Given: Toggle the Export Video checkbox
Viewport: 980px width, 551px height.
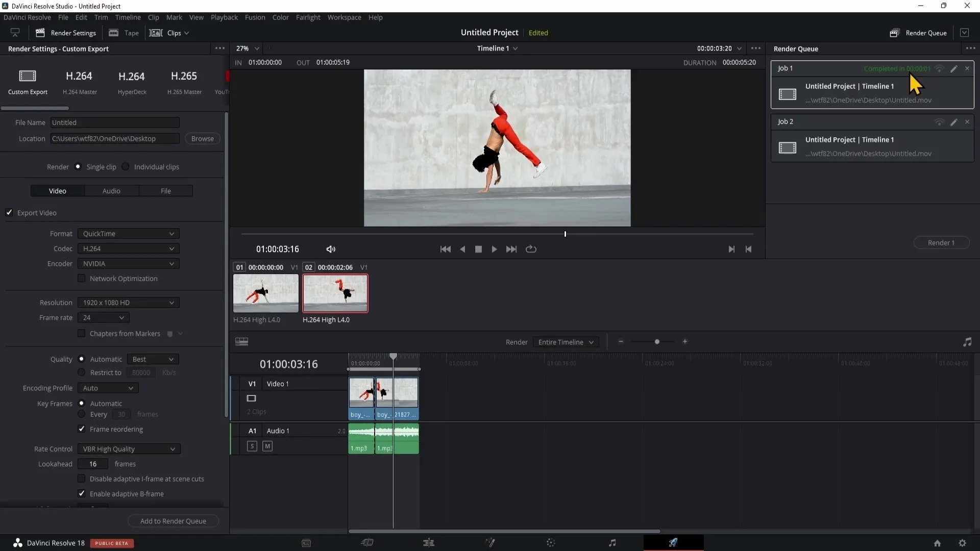Looking at the screenshot, I should coord(9,213).
